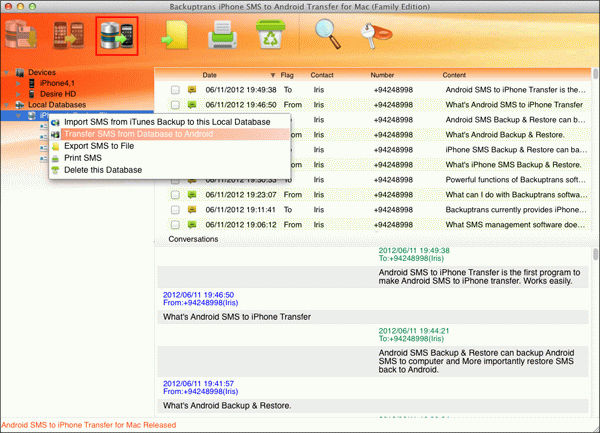Viewport: 600px width, 433px height.
Task: Click date cell 06/11/2012 19:49:38
Action: (241, 90)
